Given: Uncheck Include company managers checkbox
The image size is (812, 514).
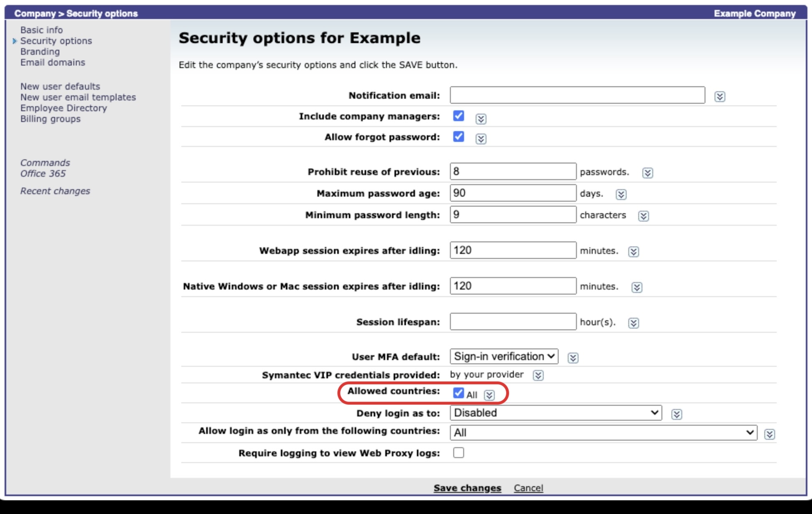Looking at the screenshot, I should click(458, 116).
